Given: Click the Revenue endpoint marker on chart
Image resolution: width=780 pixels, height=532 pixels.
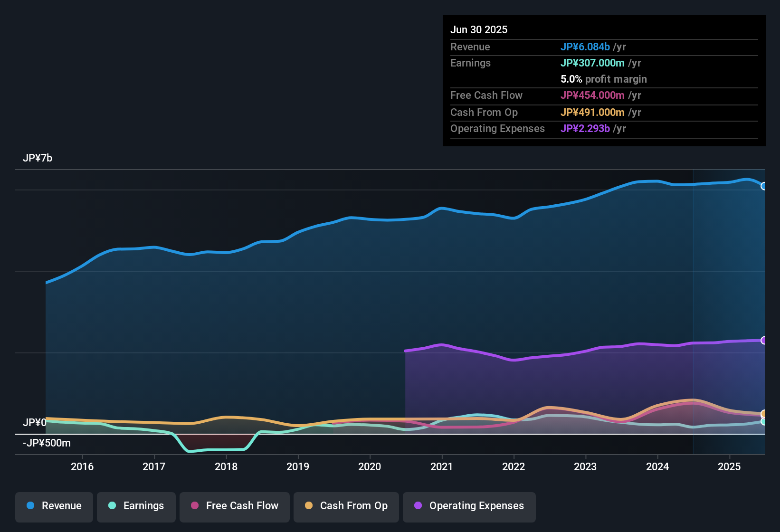Looking at the screenshot, I should pos(764,186).
